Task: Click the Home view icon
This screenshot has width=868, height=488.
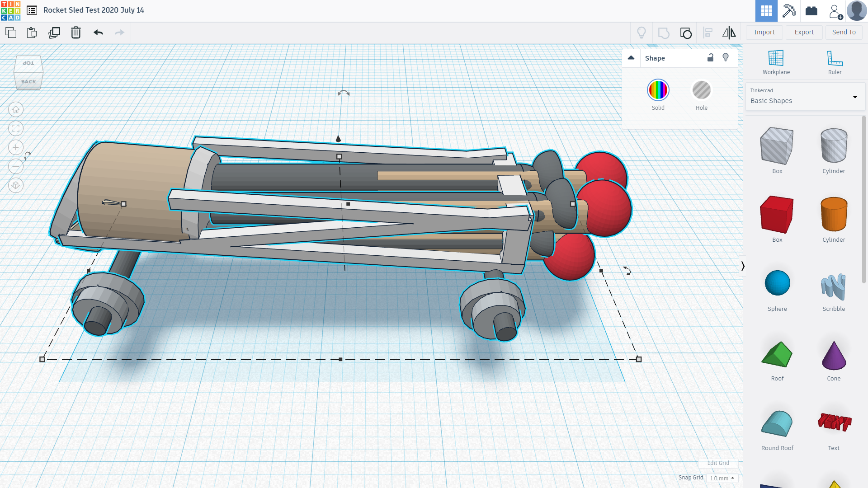Action: point(16,109)
